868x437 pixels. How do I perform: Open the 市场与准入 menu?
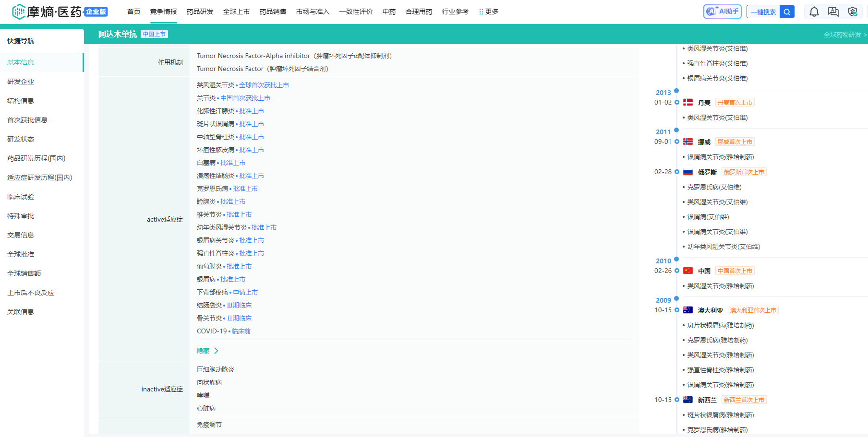point(313,12)
